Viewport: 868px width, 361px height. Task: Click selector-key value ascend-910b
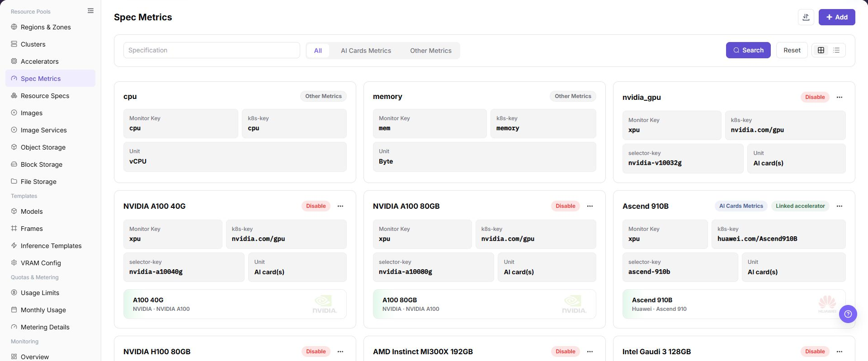pyautogui.click(x=649, y=272)
